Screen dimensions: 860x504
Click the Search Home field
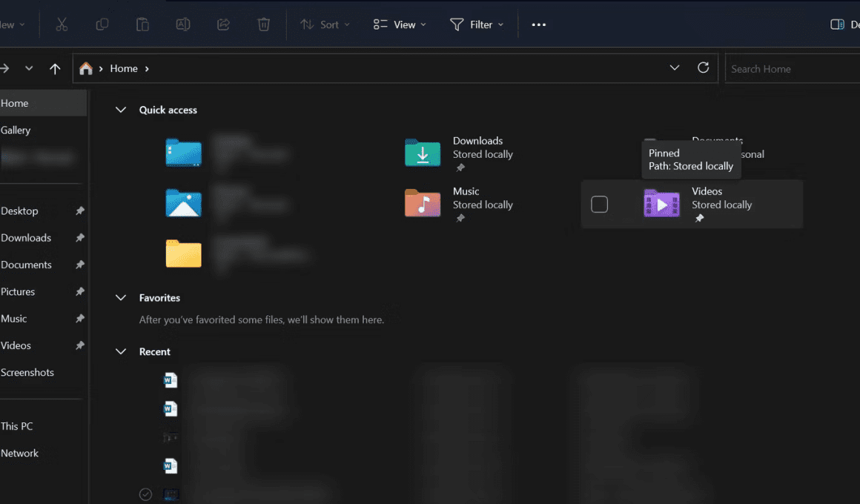[793, 68]
